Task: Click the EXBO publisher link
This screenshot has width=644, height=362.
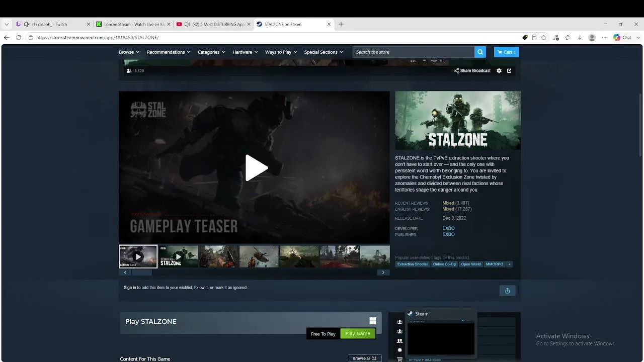Action: pyautogui.click(x=448, y=234)
